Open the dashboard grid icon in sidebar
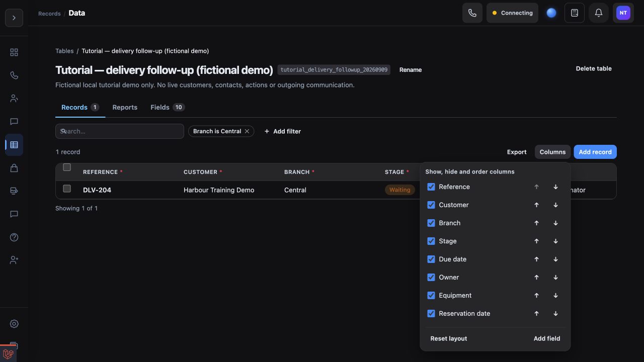 [x=14, y=52]
